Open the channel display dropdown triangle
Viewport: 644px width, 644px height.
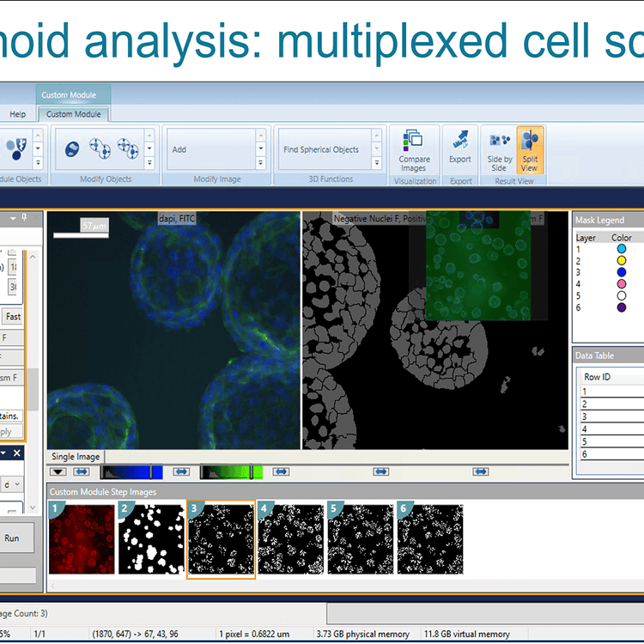tap(58, 471)
